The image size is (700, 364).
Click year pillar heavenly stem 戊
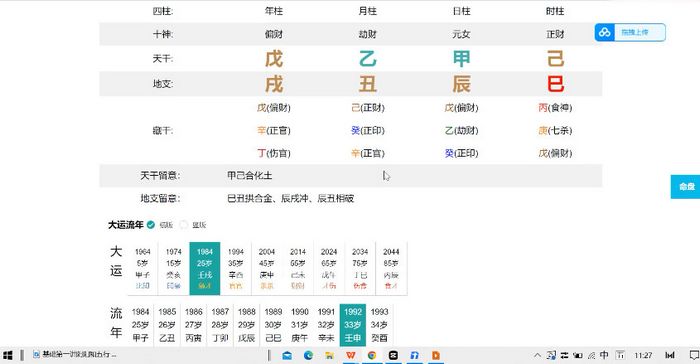click(274, 59)
